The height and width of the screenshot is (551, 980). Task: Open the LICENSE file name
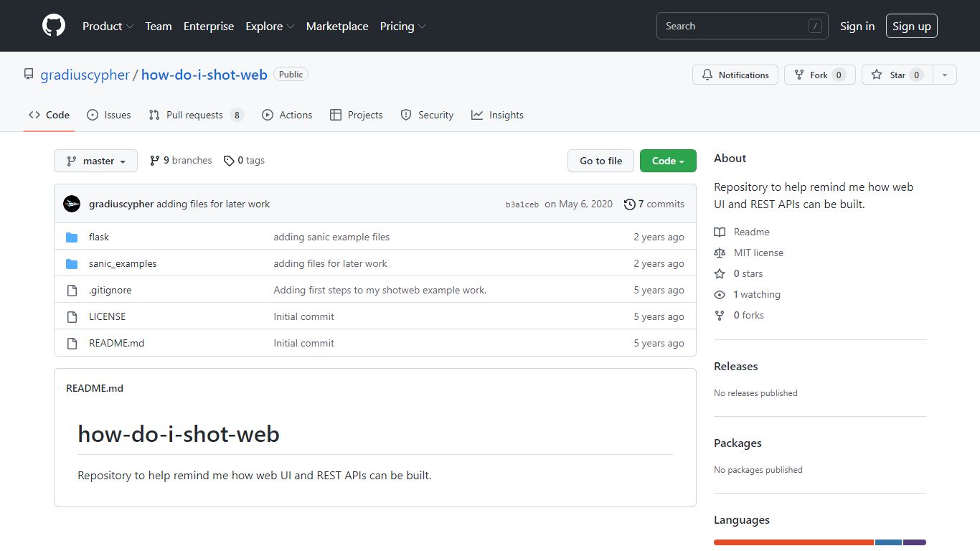click(108, 316)
